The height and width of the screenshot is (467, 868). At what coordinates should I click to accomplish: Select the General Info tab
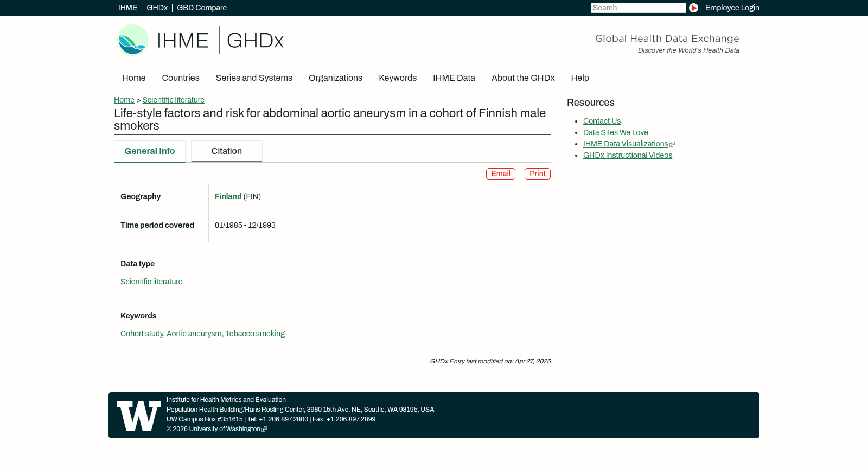click(150, 151)
